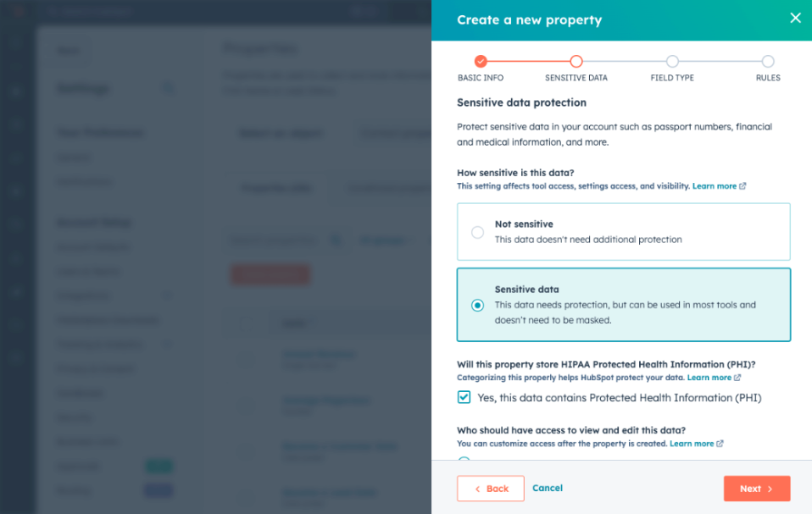Go to the Field Type step circle
Screen dimensions: 812x514
tap(672, 61)
